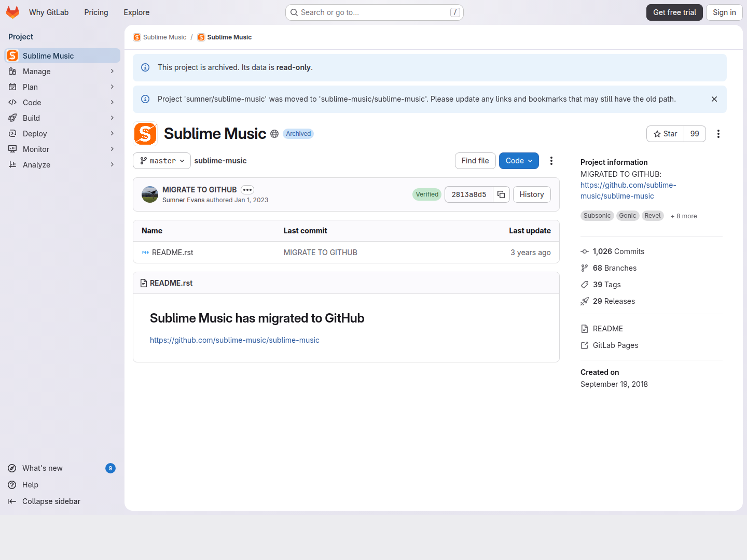Click the public visibility globe icon
The image size is (747, 560).
click(x=274, y=134)
